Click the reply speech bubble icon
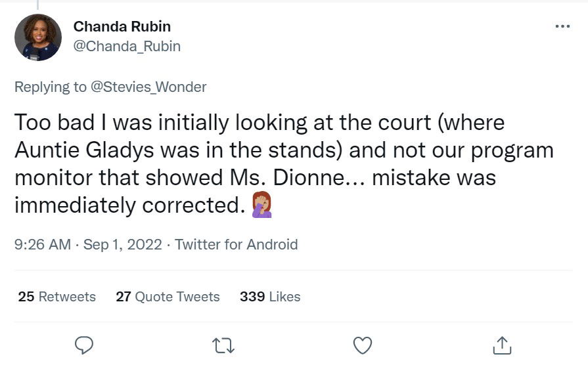 (84, 344)
